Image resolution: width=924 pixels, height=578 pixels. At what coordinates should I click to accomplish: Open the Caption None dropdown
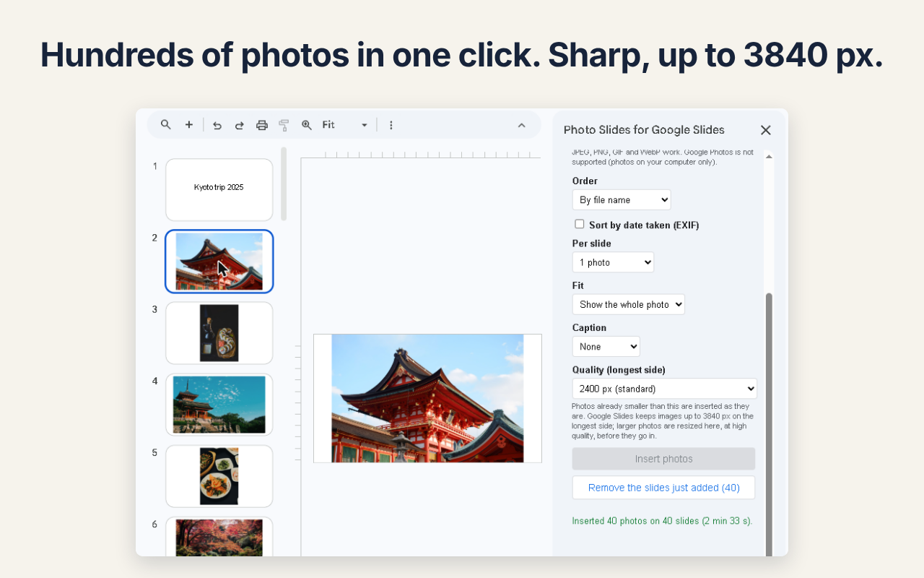pos(606,346)
